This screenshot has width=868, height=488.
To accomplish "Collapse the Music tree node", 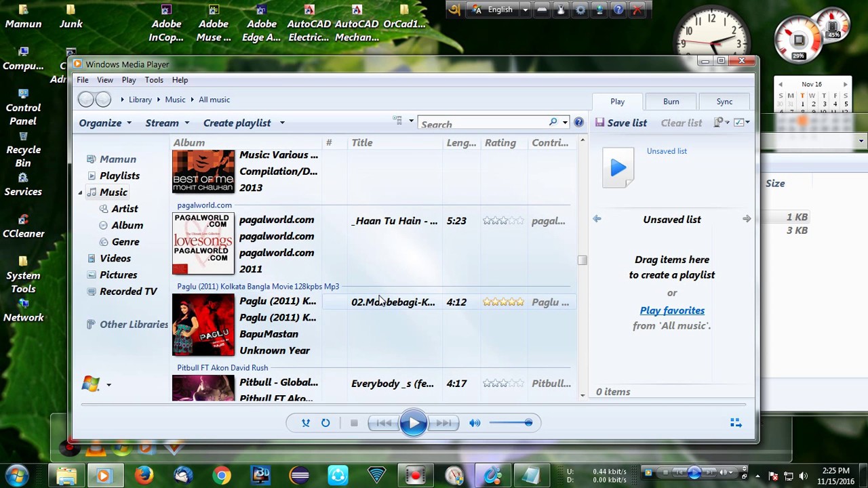I will click(x=80, y=192).
